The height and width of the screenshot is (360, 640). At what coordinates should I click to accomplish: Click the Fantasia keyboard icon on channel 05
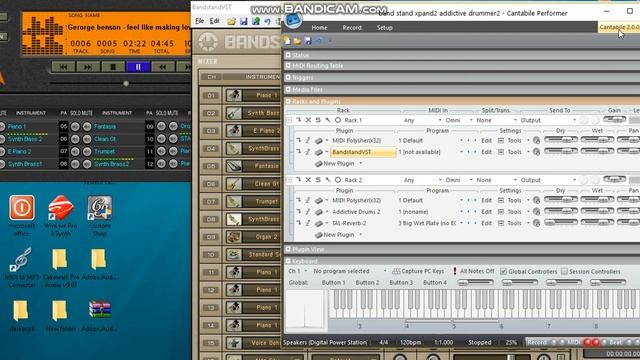234,166
